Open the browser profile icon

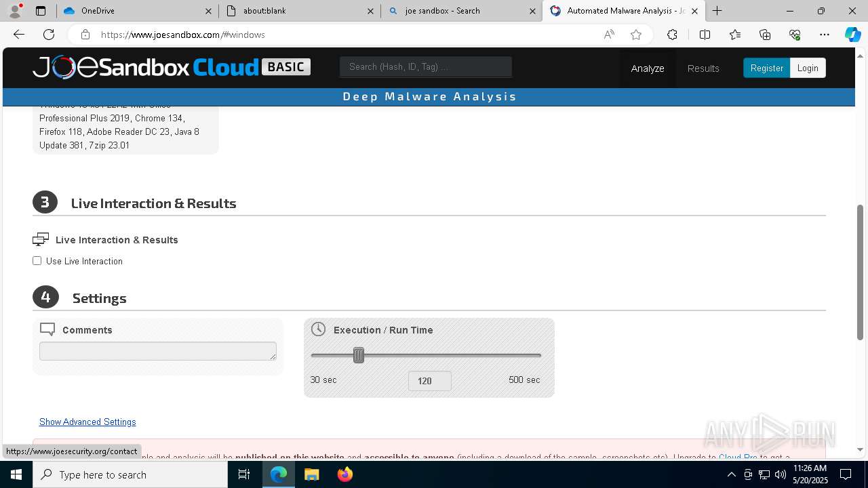tap(15, 11)
